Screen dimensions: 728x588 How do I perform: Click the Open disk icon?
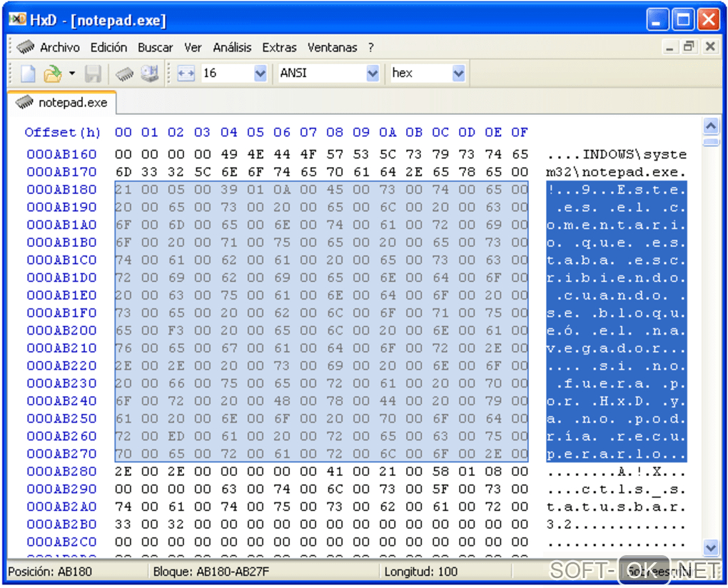point(149,73)
